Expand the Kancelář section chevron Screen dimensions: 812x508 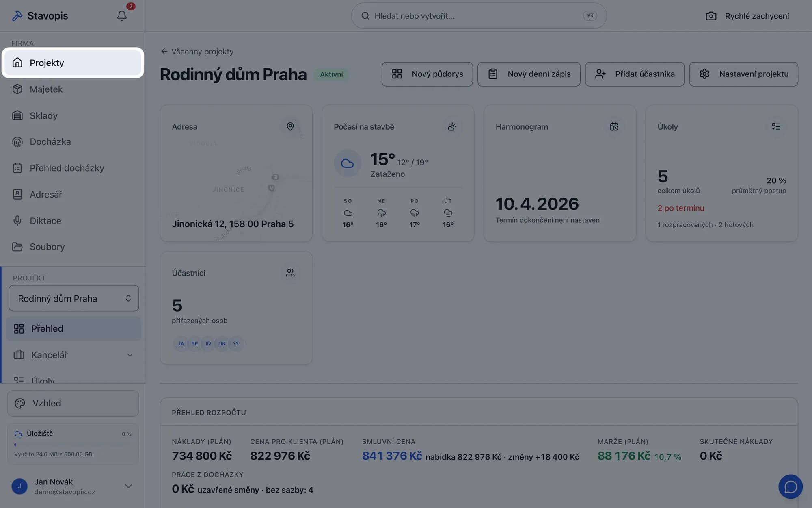point(130,355)
